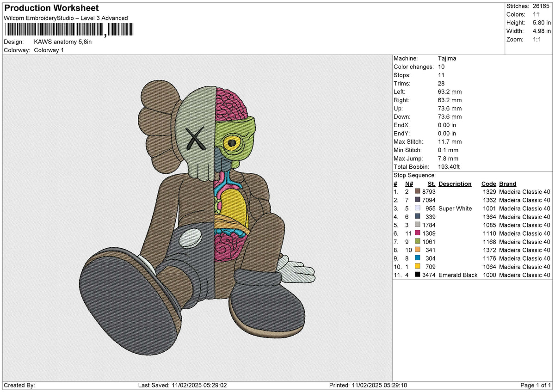Click the stitch count 3474 in stop 11

tap(429, 275)
